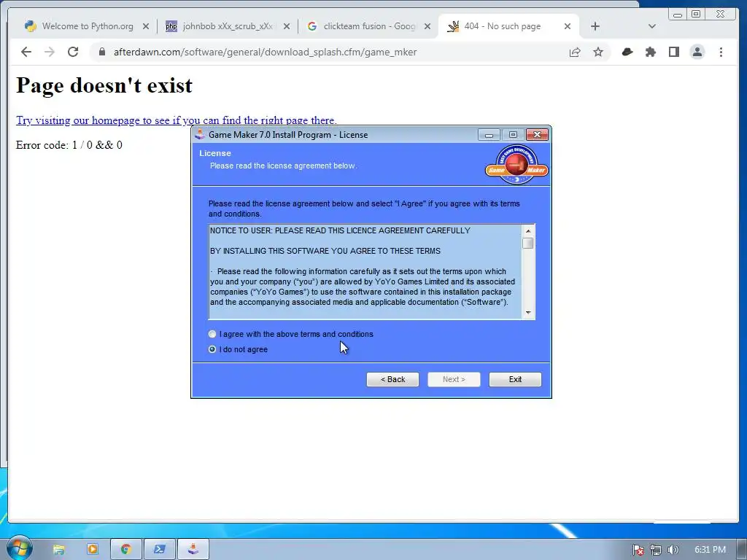Open the Chrome profile avatar
The image size is (747, 560).
tap(697, 52)
